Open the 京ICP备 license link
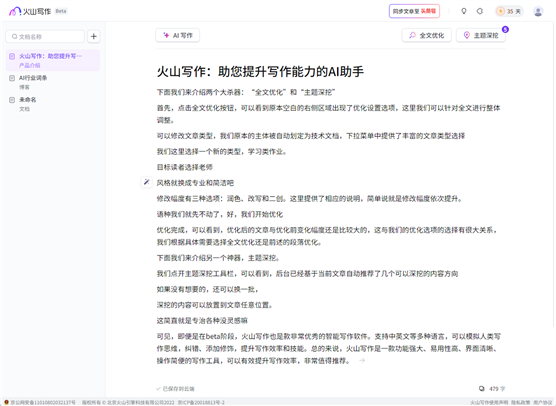 coord(201,402)
